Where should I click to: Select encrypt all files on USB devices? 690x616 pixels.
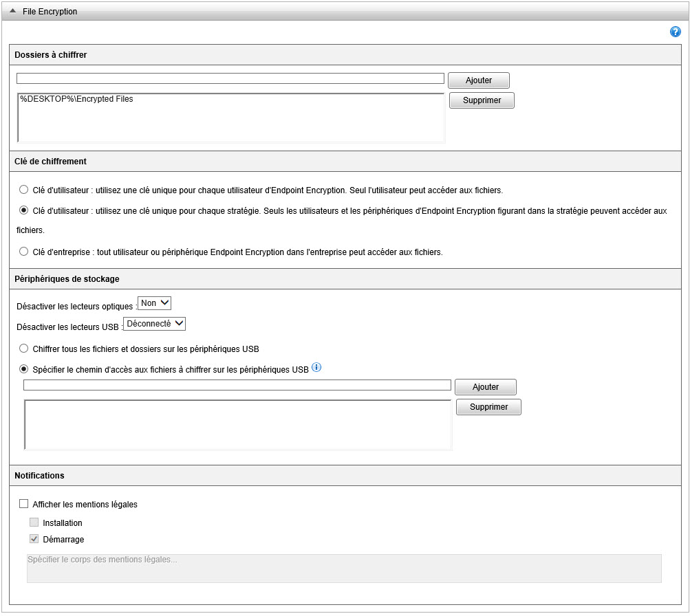(x=24, y=349)
